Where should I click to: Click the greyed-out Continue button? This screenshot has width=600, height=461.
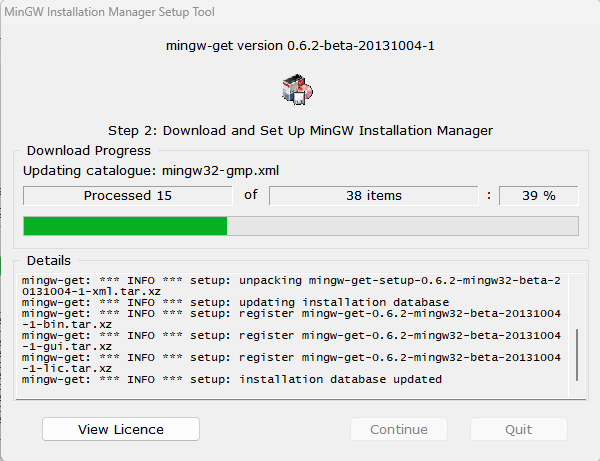[x=399, y=429]
